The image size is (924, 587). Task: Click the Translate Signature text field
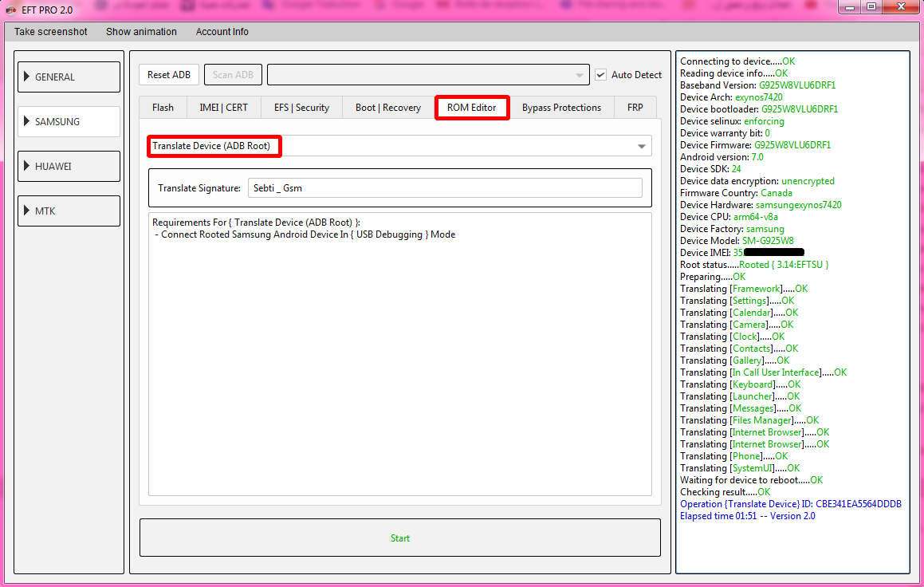pyautogui.click(x=444, y=188)
